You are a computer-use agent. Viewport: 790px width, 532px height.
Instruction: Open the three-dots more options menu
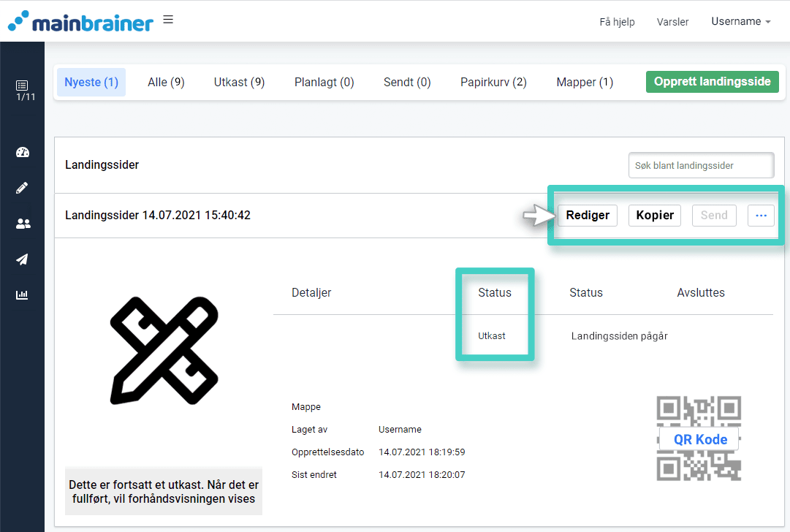click(761, 215)
